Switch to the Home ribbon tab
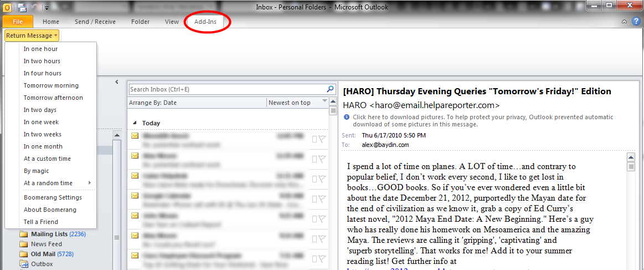Image resolution: width=644 pixels, height=270 pixels. pyautogui.click(x=51, y=22)
